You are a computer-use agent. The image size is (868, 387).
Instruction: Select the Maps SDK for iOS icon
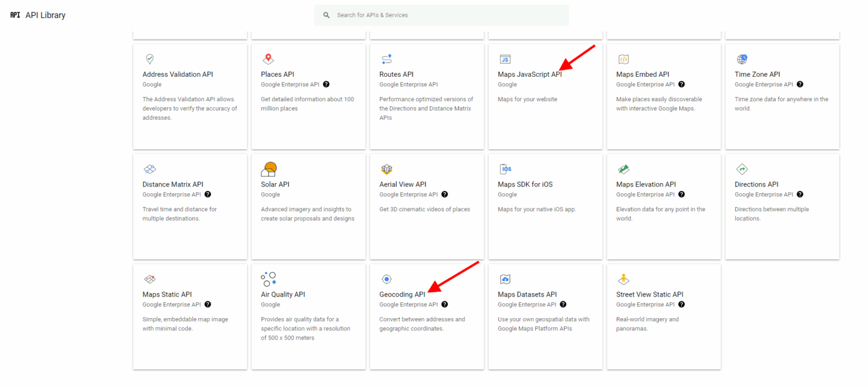tap(505, 168)
